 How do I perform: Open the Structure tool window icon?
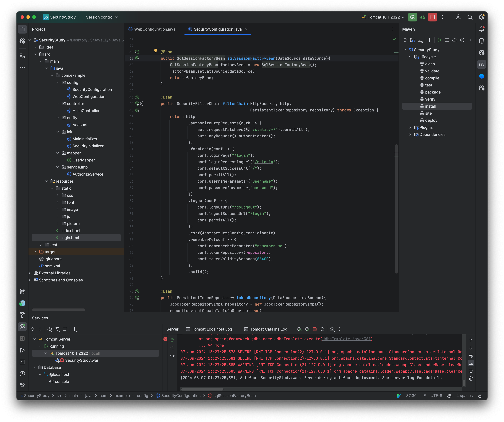point(22,56)
